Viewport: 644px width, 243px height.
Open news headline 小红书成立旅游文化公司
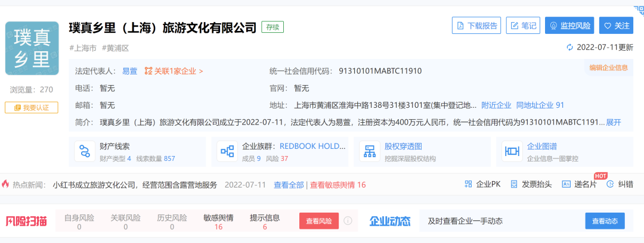[x=135, y=185]
